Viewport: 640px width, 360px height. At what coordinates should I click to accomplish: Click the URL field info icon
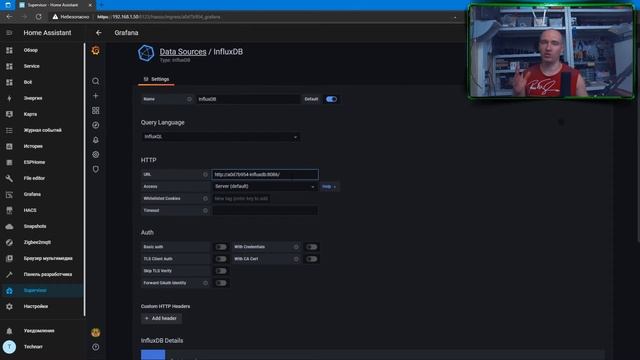pos(205,175)
